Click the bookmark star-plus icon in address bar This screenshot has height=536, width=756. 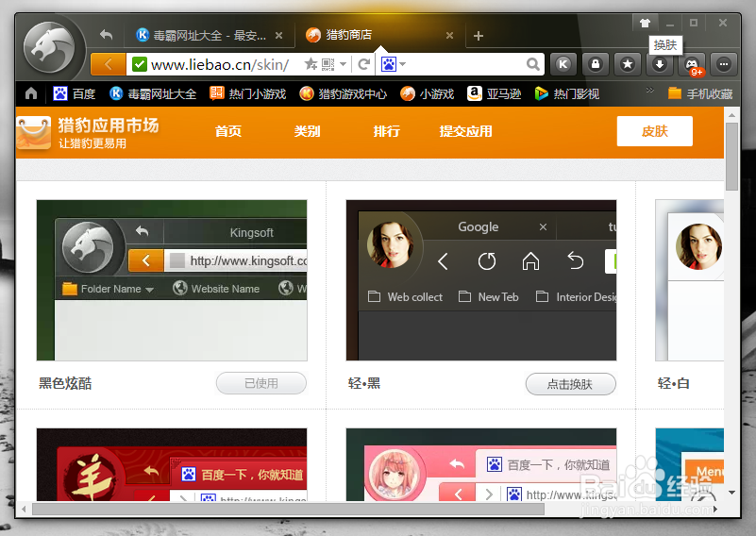pyautogui.click(x=311, y=63)
